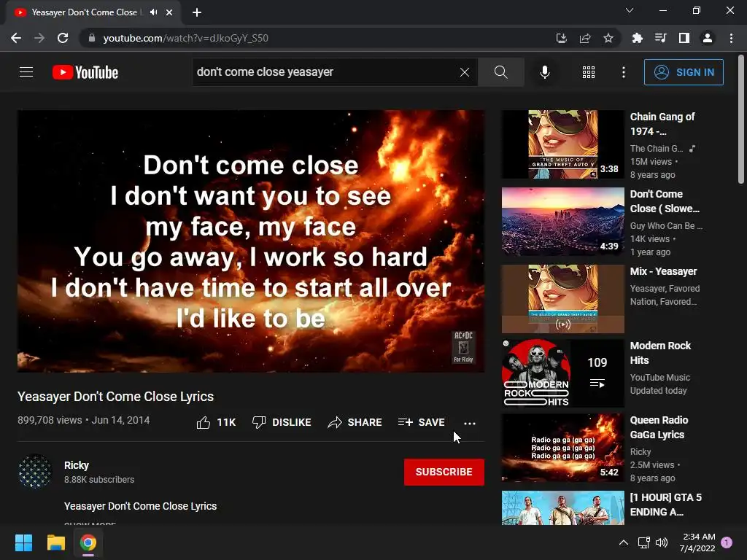Reload the page with refresh icon
The width and height of the screenshot is (747, 560).
coord(63,38)
